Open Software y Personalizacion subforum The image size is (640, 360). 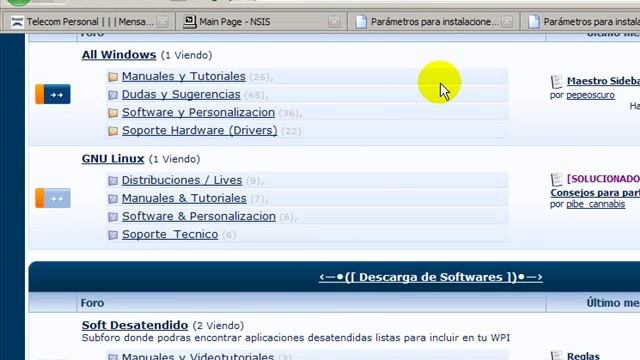pyautogui.click(x=198, y=112)
